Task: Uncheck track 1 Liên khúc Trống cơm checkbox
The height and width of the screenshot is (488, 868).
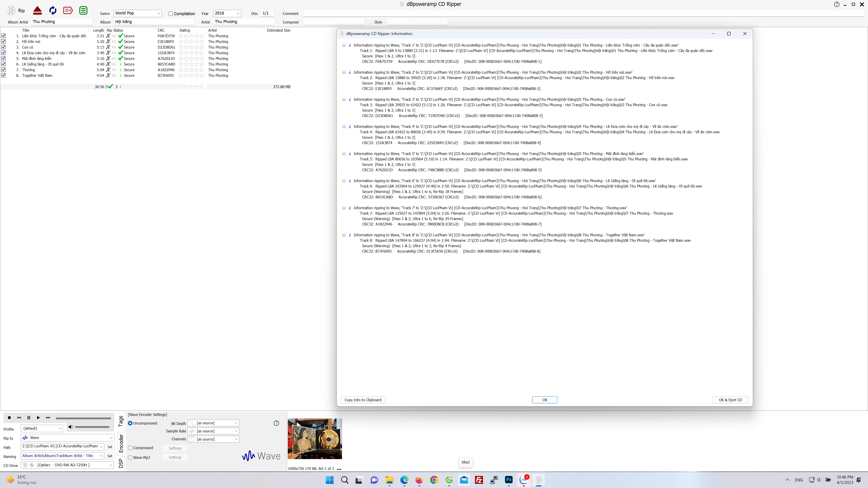Action: (x=3, y=36)
